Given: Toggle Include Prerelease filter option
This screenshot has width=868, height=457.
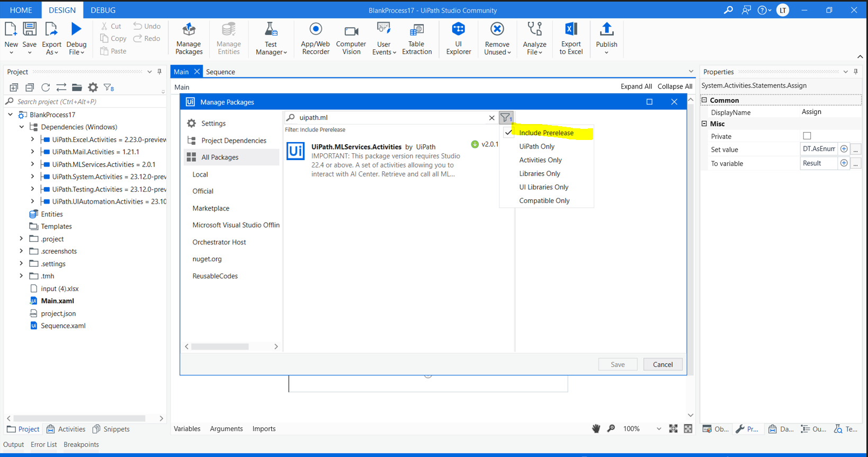Looking at the screenshot, I should pyautogui.click(x=547, y=133).
